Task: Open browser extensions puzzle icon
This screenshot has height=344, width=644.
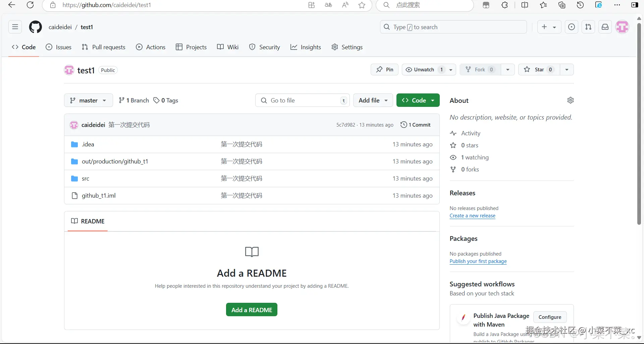Action: click(x=505, y=5)
